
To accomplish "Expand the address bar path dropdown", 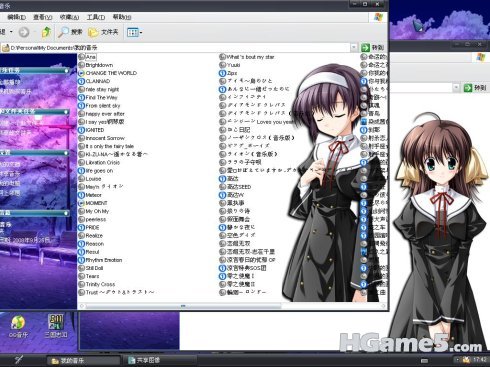I will click(x=354, y=48).
